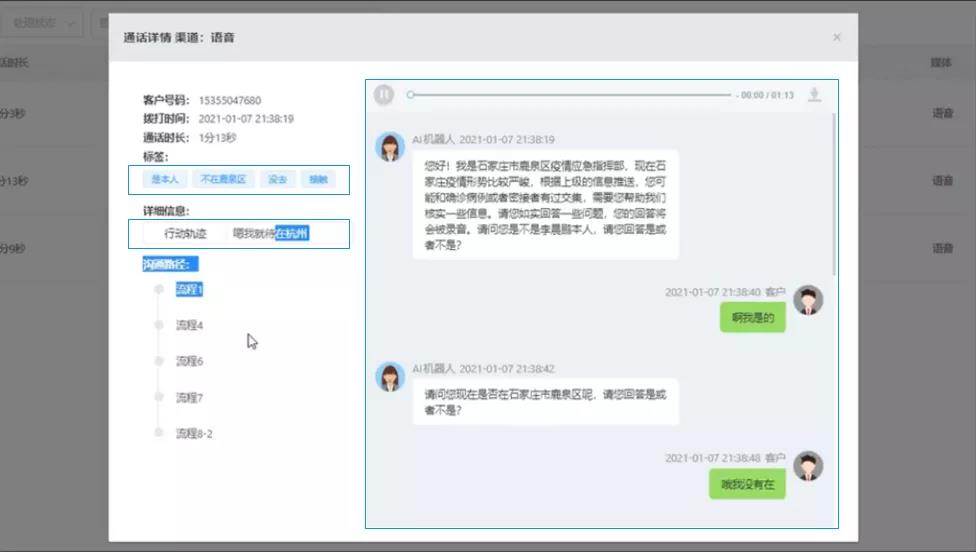Click the 没去 tag
Viewport: 976px width, 552px height.
click(278, 180)
